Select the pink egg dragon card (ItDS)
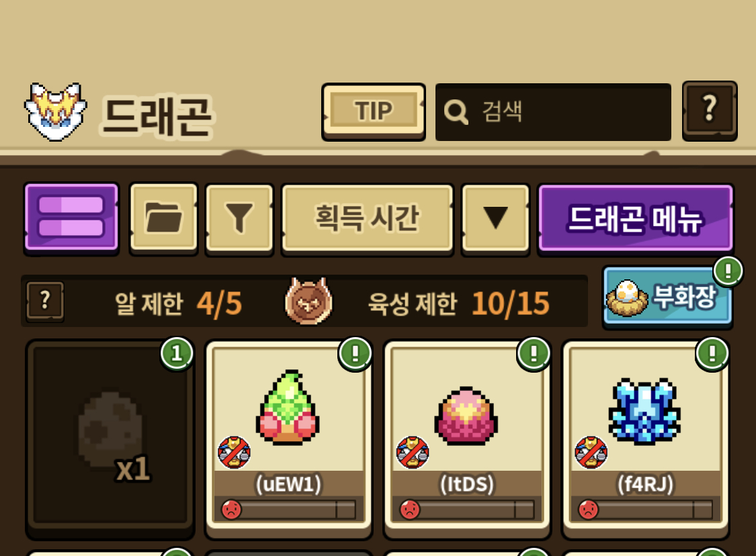This screenshot has width=756, height=556. [x=467, y=439]
